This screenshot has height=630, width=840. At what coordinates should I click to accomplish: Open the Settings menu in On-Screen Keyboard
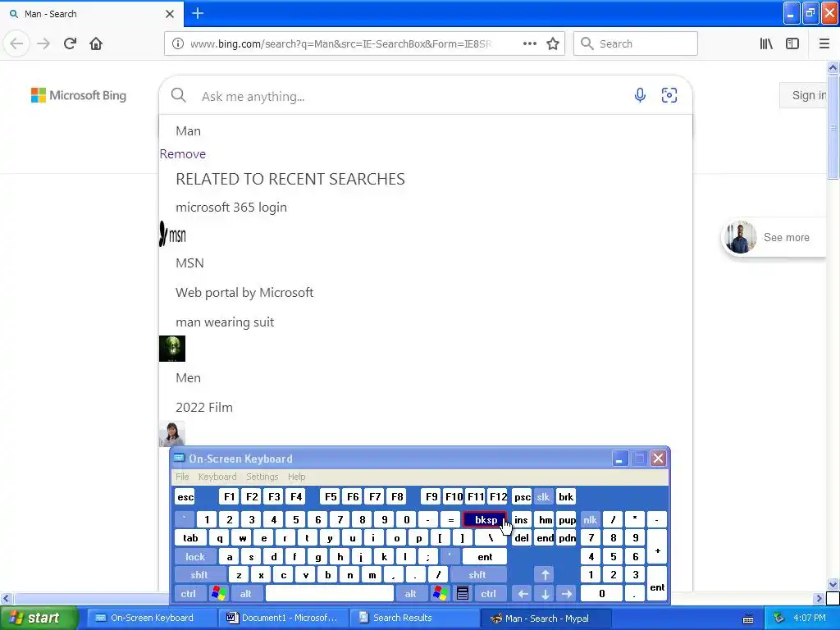tap(262, 477)
